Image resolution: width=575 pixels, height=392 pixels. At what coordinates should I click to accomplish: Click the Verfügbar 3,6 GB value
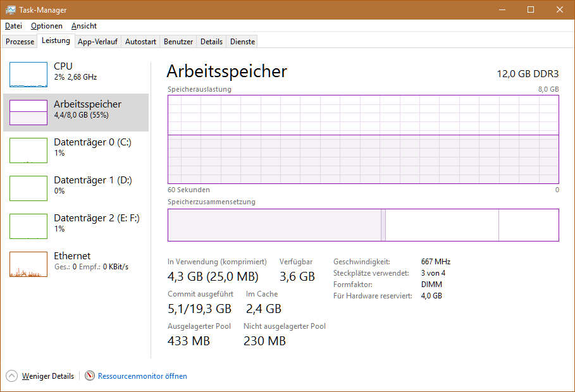[x=297, y=276]
